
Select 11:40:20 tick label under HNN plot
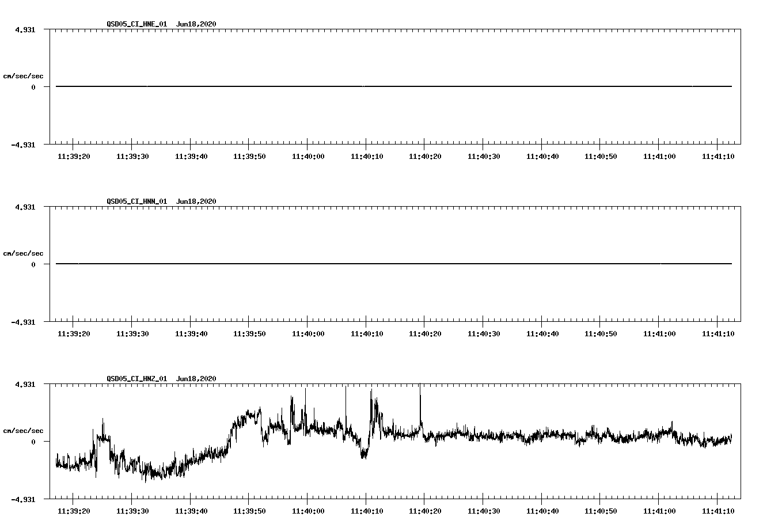425,334
